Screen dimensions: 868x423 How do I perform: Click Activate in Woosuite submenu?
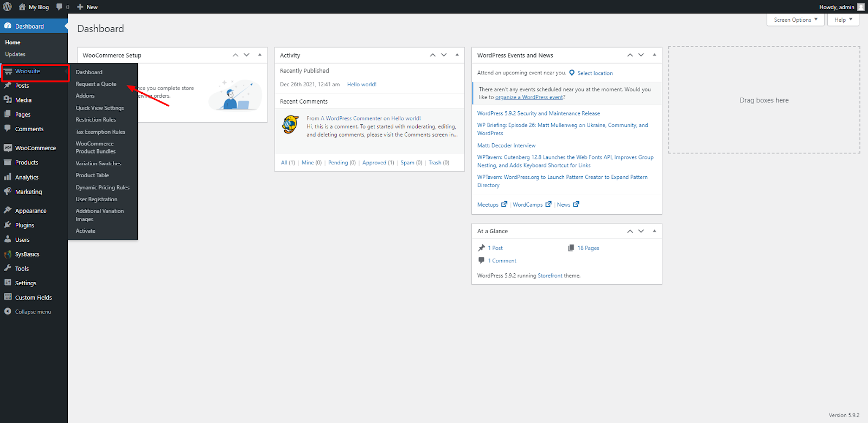point(86,231)
